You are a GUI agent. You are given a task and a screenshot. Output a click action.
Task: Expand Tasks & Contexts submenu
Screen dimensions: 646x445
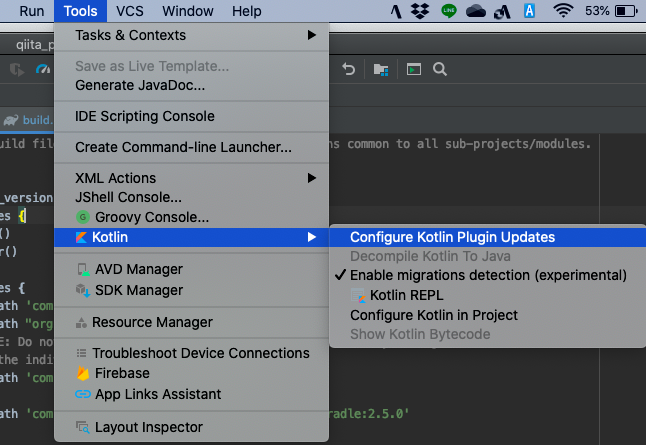(192, 35)
